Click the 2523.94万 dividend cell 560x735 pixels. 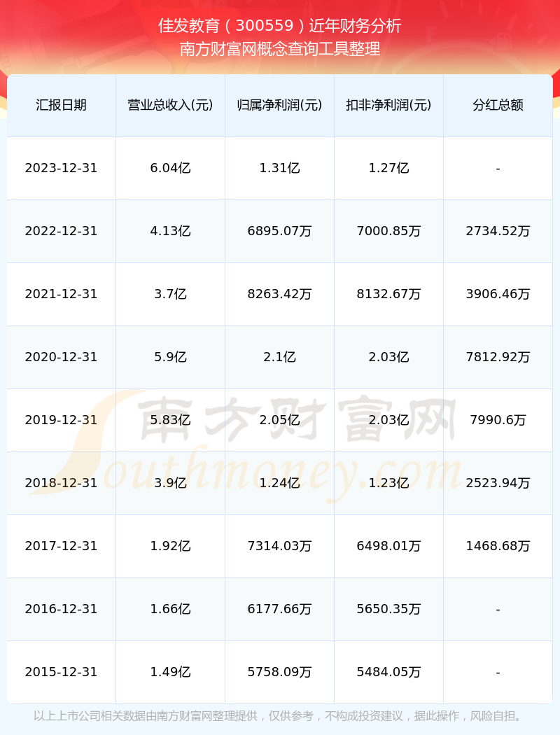498,483
